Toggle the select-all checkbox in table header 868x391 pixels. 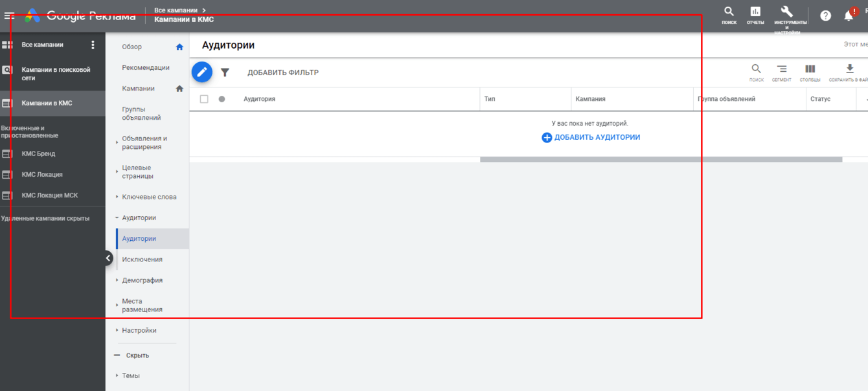[204, 99]
